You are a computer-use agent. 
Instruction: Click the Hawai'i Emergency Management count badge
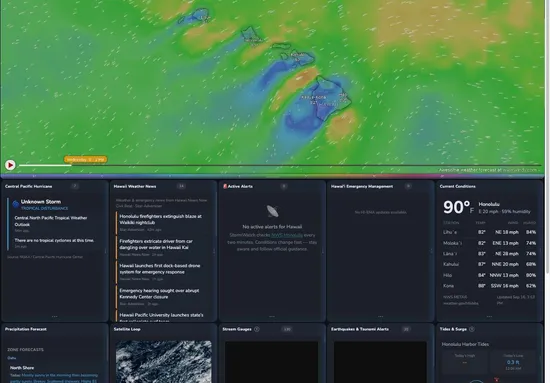pyautogui.click(x=408, y=186)
